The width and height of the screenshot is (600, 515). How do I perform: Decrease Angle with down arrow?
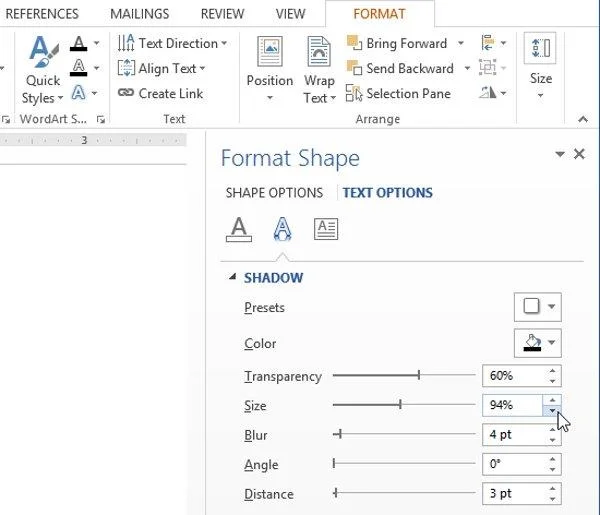coord(552,469)
